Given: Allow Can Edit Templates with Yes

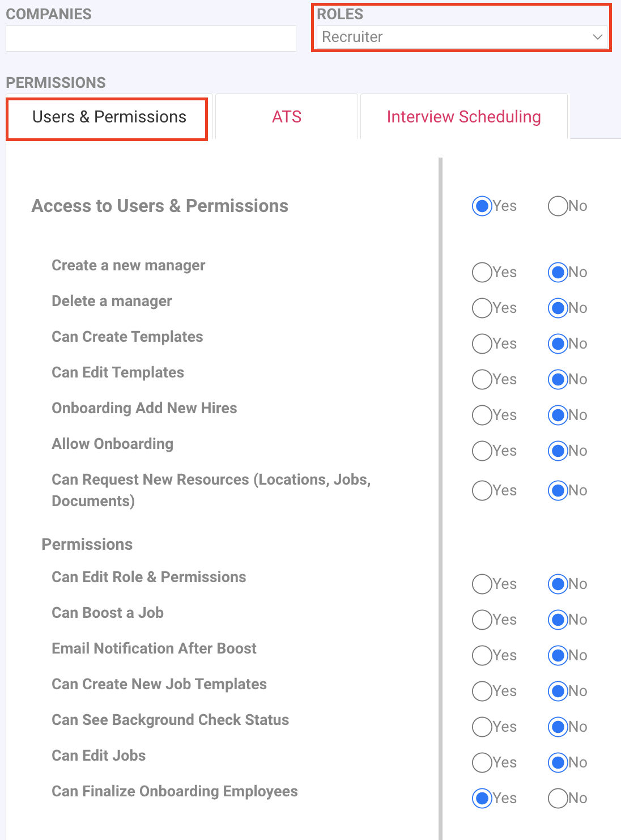Looking at the screenshot, I should coord(482,380).
